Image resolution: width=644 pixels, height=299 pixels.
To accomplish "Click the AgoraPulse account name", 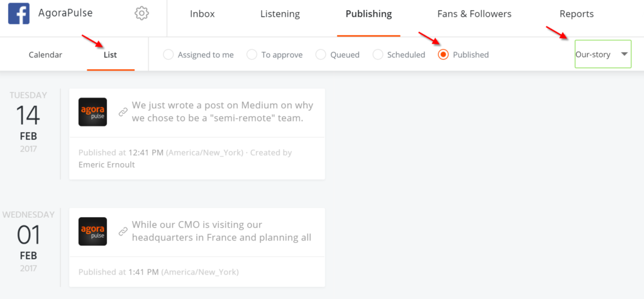I will [x=65, y=13].
